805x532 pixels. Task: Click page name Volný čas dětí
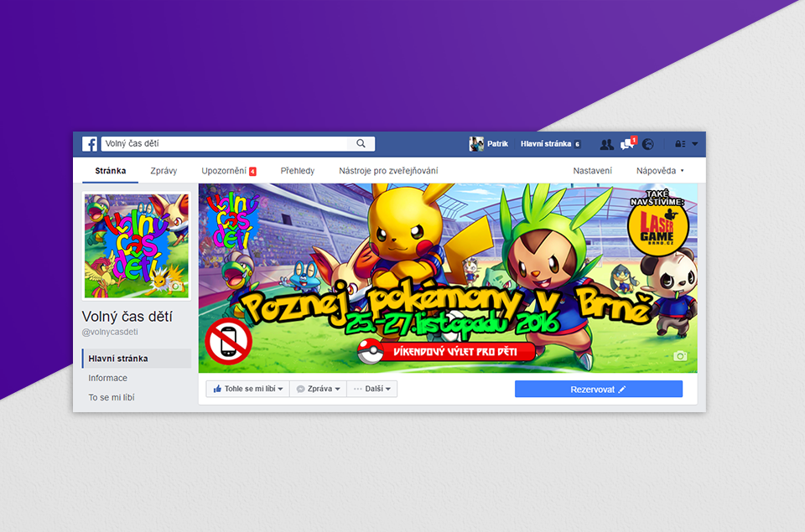[127, 317]
